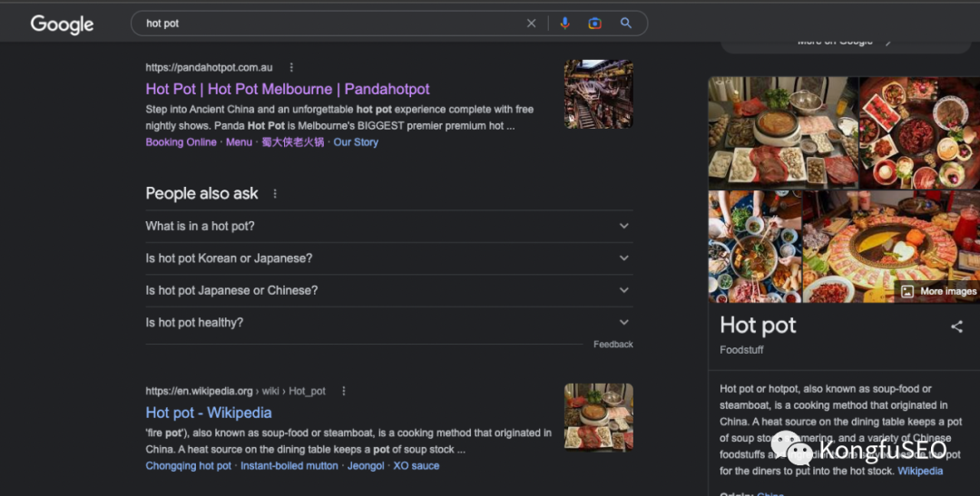Click the magnifying glass search icon

point(625,23)
